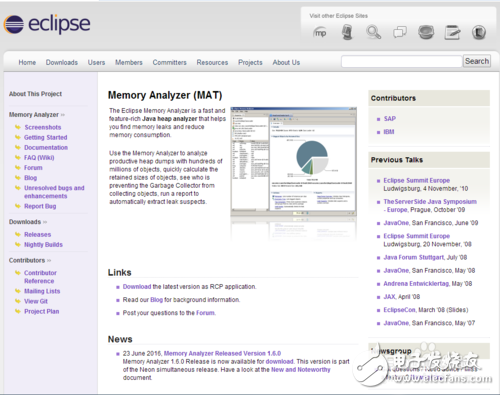Go to the Members menu item
This screenshot has width=500, height=395.
(x=129, y=62)
